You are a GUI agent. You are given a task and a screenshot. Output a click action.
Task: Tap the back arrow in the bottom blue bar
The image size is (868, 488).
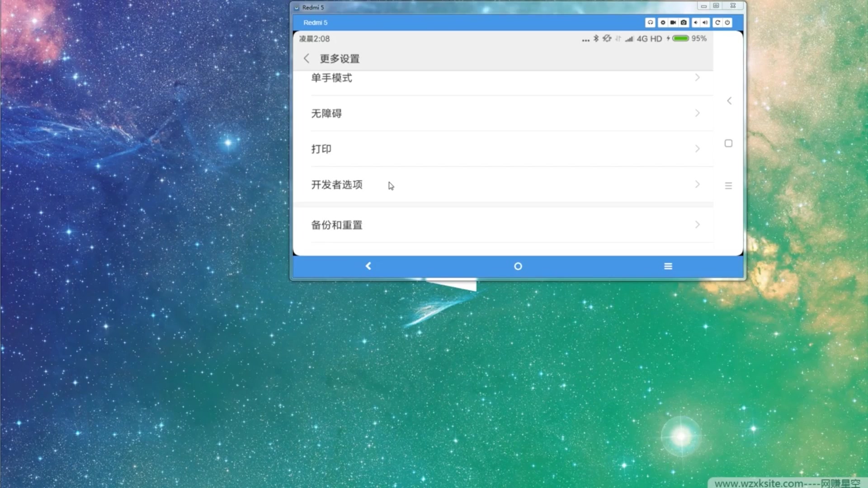click(368, 266)
